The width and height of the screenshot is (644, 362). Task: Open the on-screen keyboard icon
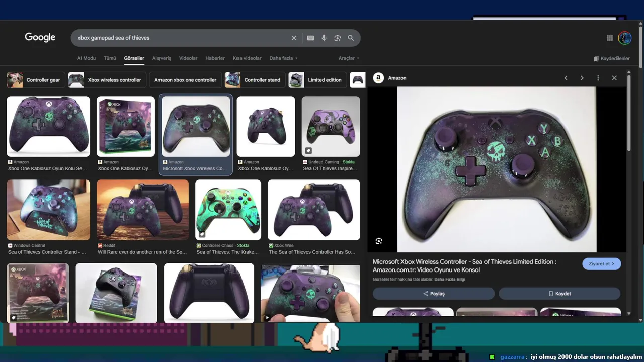310,38
